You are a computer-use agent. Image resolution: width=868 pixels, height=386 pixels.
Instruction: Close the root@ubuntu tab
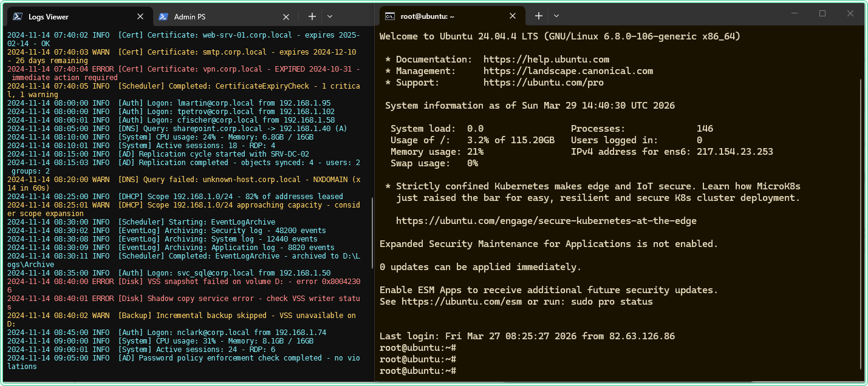click(x=513, y=16)
